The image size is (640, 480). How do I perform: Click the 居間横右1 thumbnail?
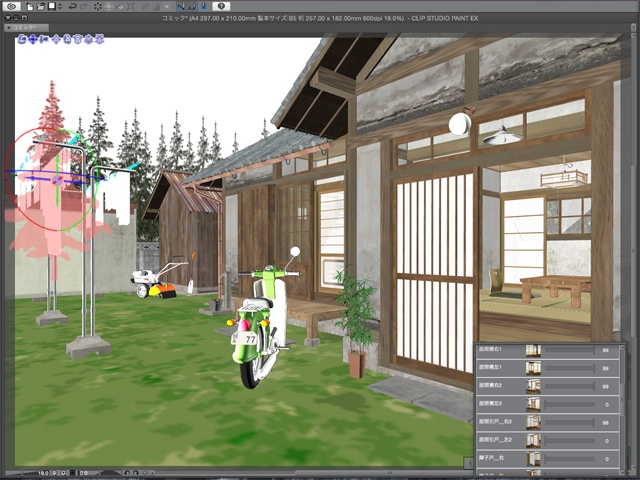(x=533, y=350)
